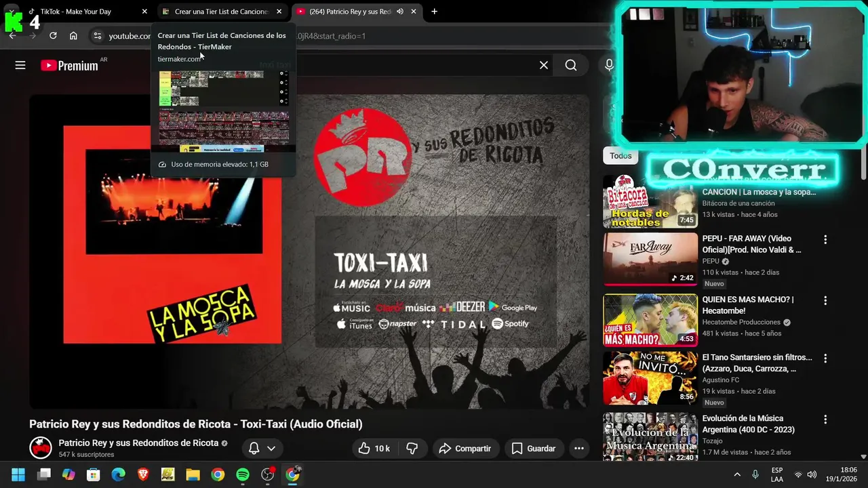The width and height of the screenshot is (868, 488).
Task: Open channel name Patricio Rey y sus Redonditos
Action: coord(138,443)
